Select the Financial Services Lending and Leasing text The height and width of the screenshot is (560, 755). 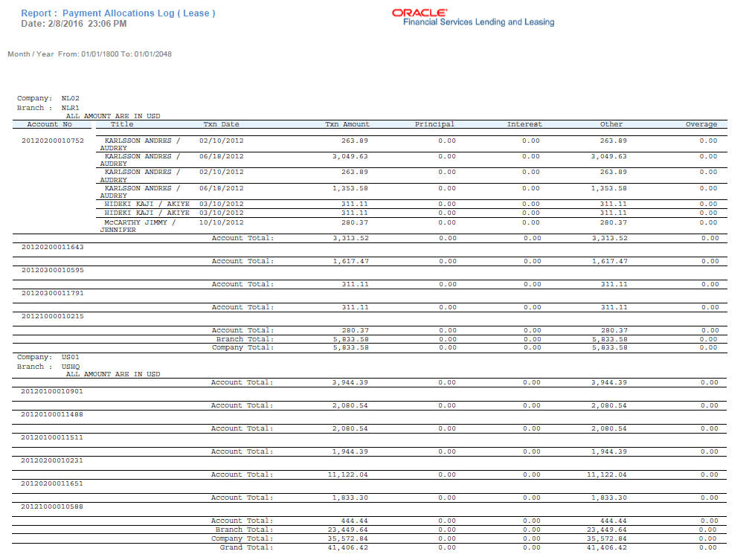tap(478, 22)
